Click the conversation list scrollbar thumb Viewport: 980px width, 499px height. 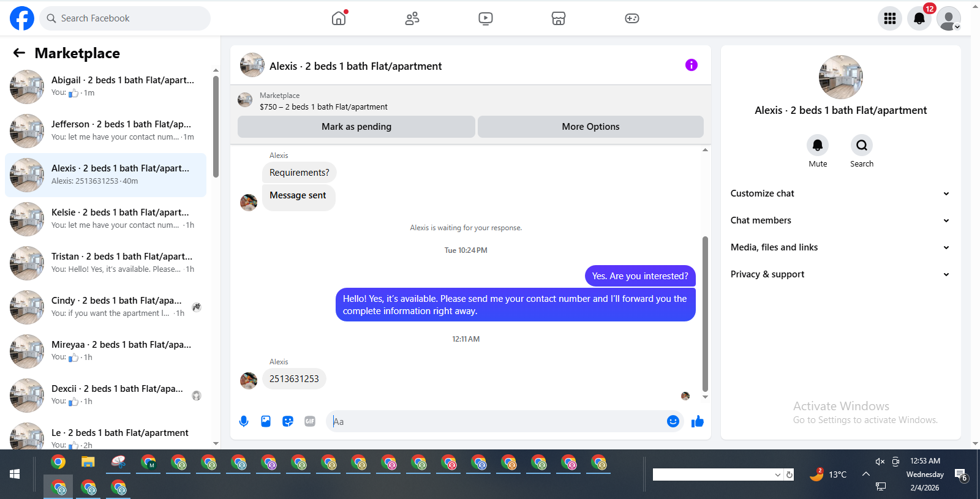click(x=216, y=127)
